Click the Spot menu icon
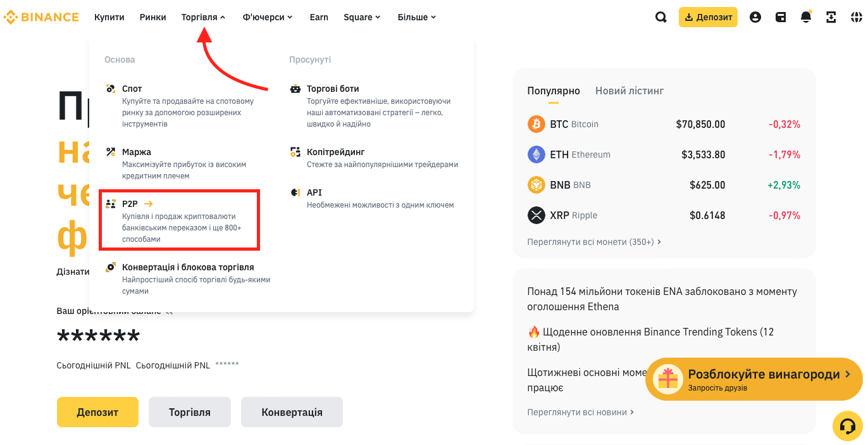868x445 pixels. coord(111,89)
